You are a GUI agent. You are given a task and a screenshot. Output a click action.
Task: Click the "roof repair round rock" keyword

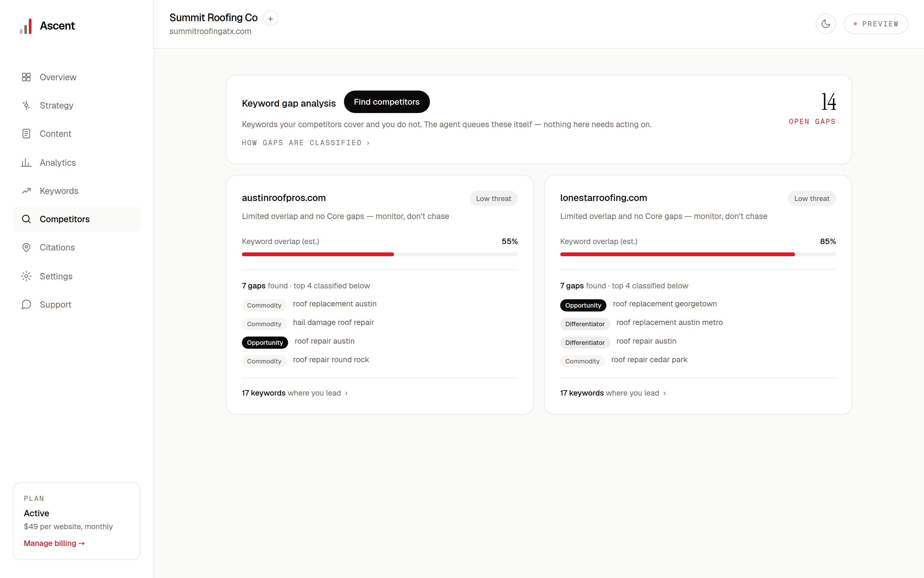331,360
